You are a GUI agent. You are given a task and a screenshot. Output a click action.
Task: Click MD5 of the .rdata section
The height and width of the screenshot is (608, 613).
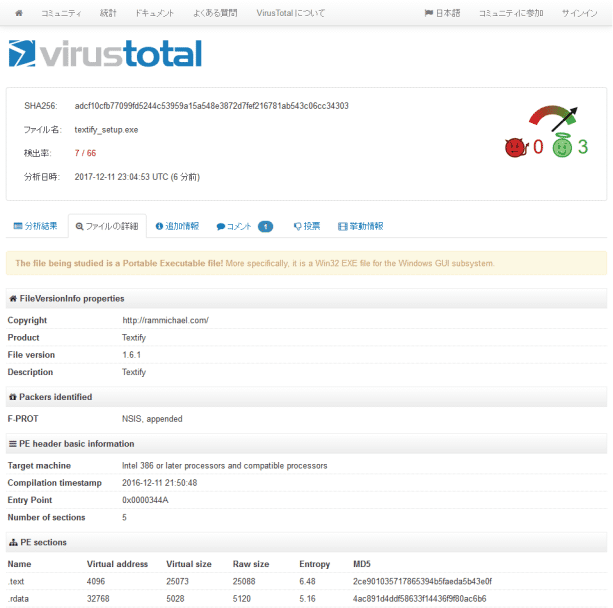(x=419, y=599)
